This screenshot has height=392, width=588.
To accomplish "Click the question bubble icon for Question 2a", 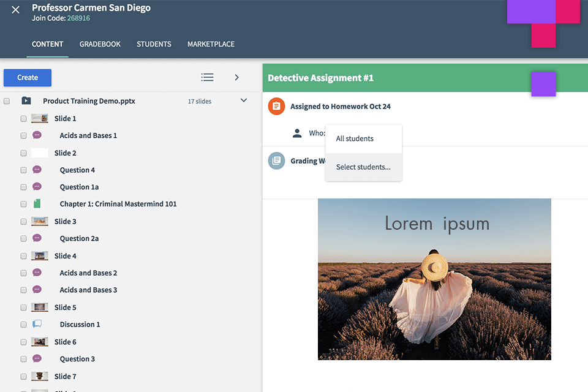I will click(x=37, y=238).
